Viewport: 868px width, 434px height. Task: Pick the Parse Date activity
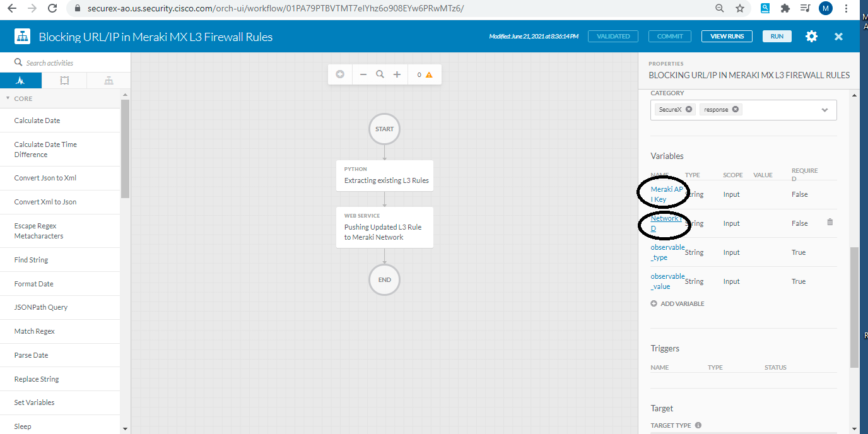(60, 355)
